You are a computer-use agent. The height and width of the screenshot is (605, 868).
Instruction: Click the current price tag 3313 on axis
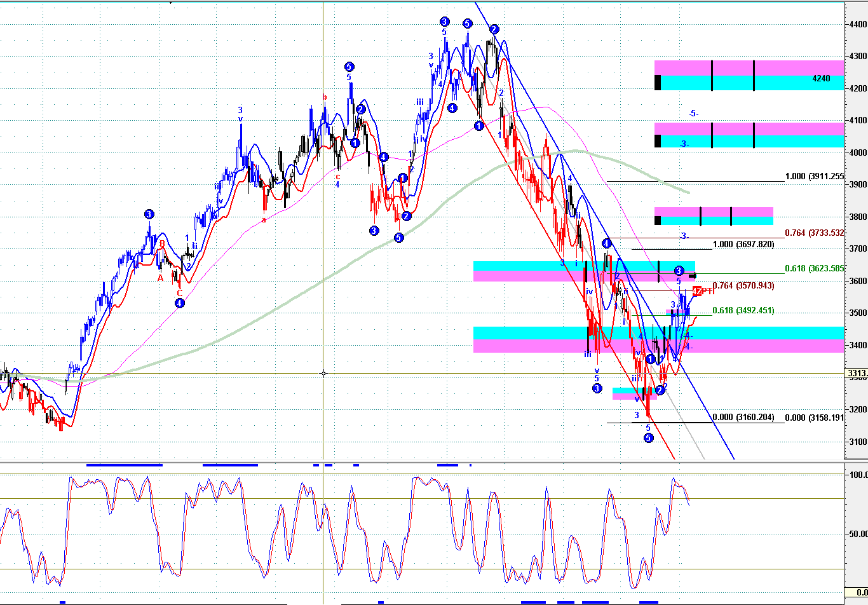pyautogui.click(x=857, y=374)
